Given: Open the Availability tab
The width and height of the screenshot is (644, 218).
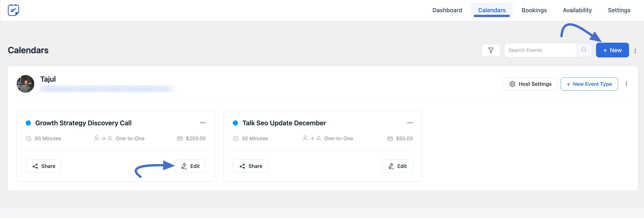Looking at the screenshot, I should pyautogui.click(x=577, y=10).
